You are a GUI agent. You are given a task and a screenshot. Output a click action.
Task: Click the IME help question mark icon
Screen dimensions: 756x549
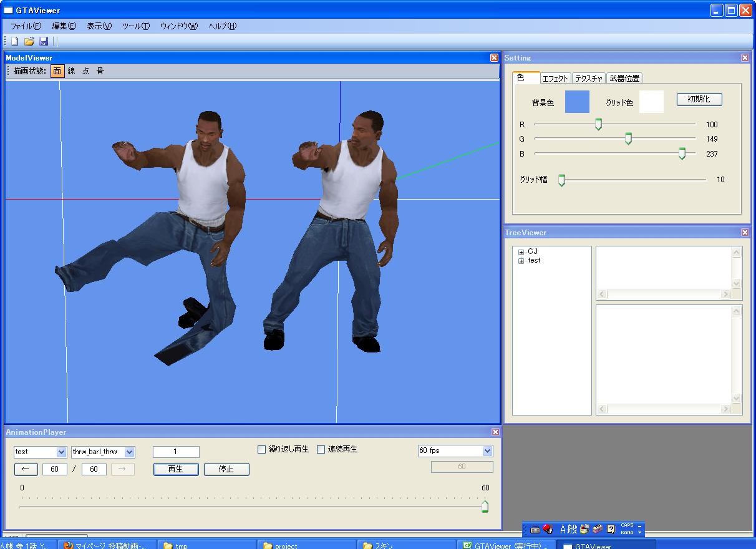[x=611, y=529]
